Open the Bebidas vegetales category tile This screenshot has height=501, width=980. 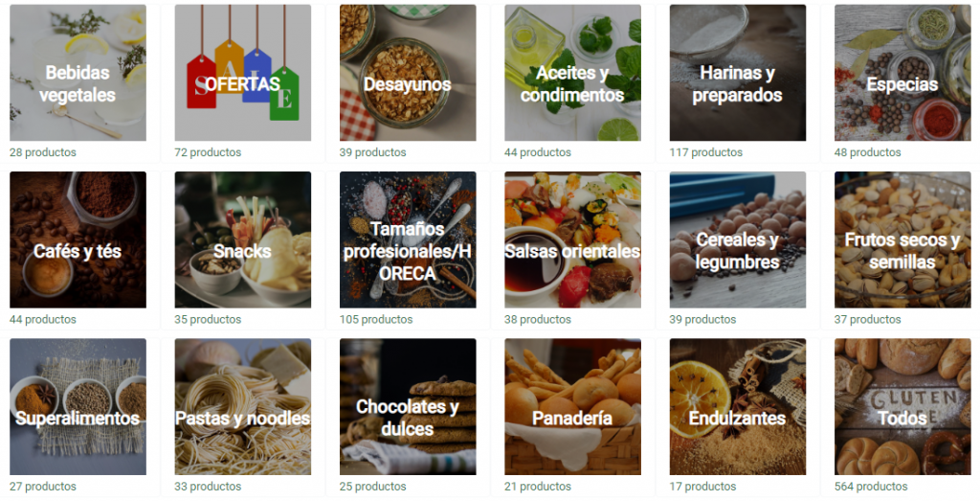[78, 73]
